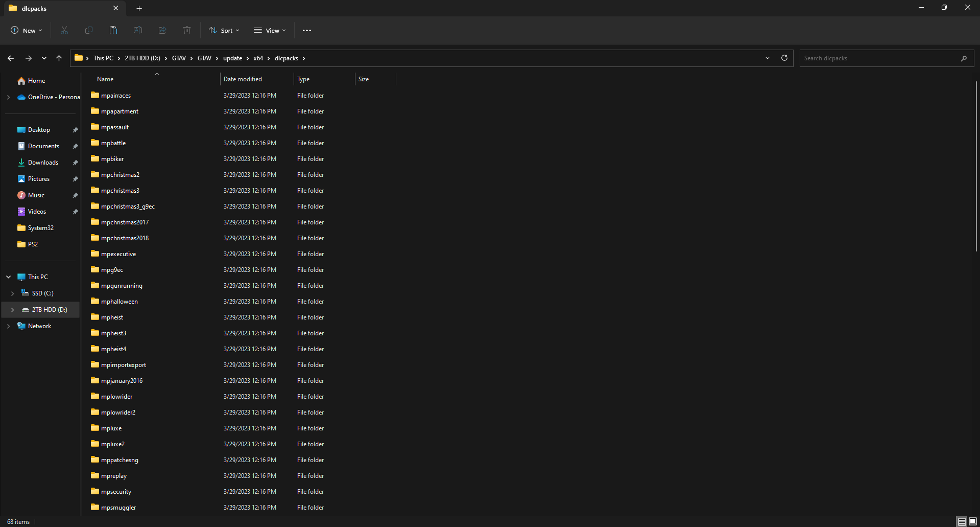Select the dlcpacks tab
The height and width of the screenshot is (527, 980).
(x=34, y=8)
